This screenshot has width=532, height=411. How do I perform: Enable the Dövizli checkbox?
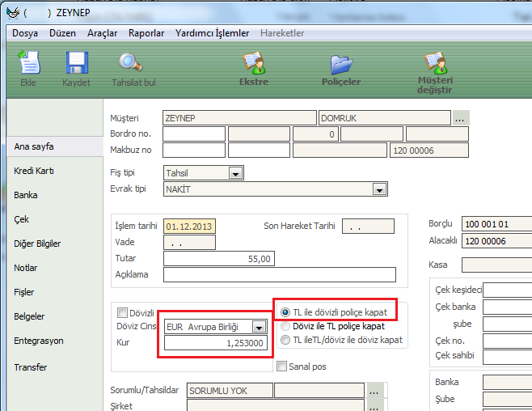(x=123, y=313)
